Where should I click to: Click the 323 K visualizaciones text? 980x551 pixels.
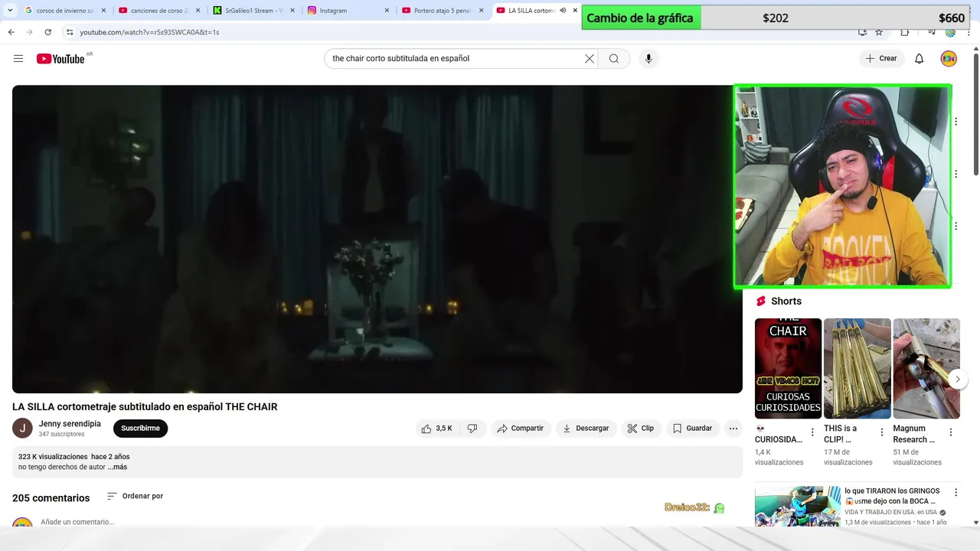tap(53, 457)
